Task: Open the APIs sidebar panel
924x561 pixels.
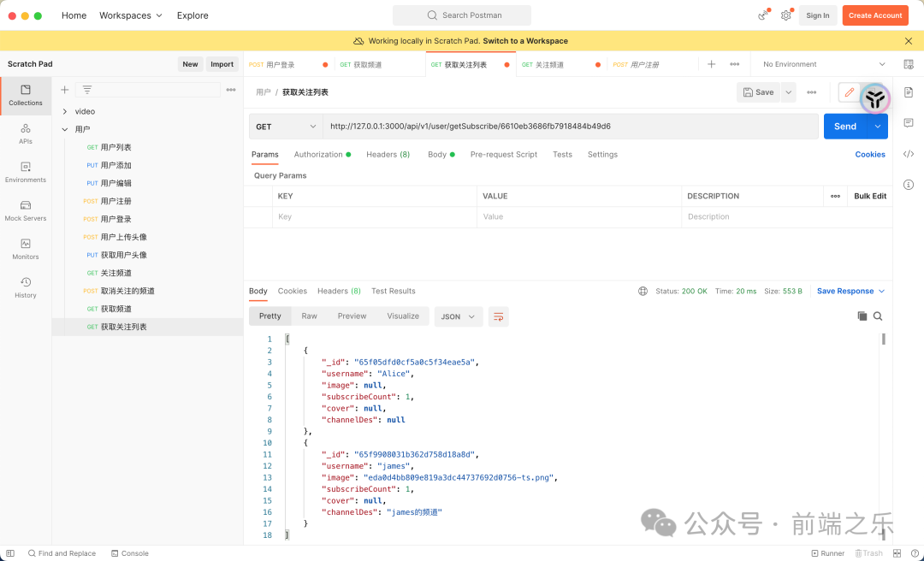Action: pos(26,133)
